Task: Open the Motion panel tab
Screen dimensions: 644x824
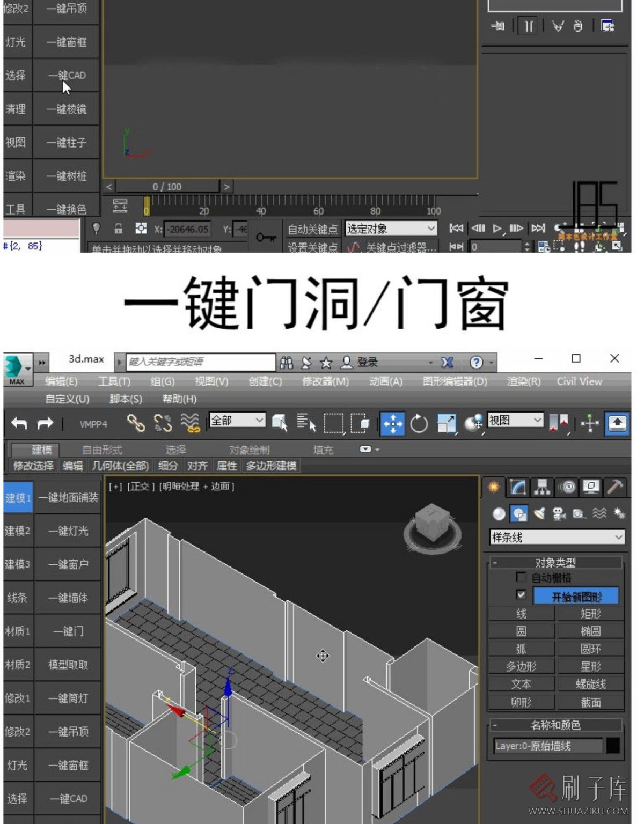Action: pos(567,487)
